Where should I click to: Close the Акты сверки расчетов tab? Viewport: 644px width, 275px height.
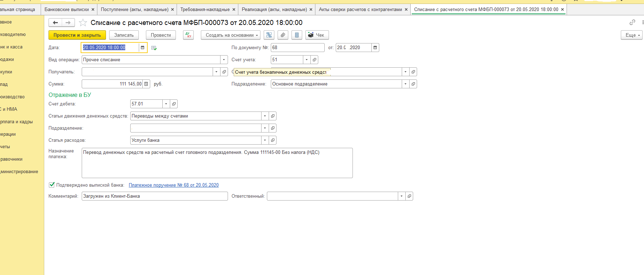(x=406, y=10)
